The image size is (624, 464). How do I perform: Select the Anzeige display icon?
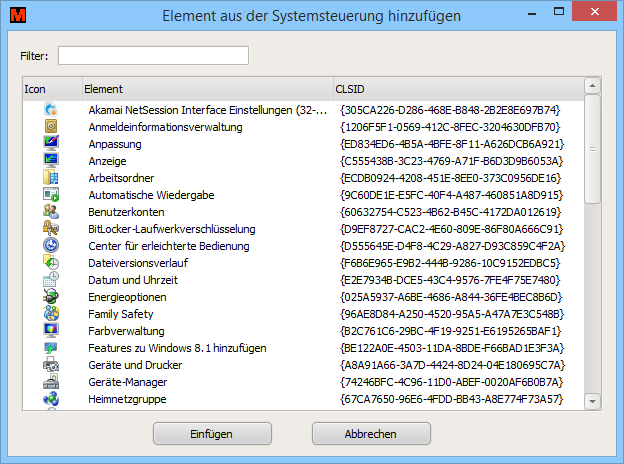51,160
